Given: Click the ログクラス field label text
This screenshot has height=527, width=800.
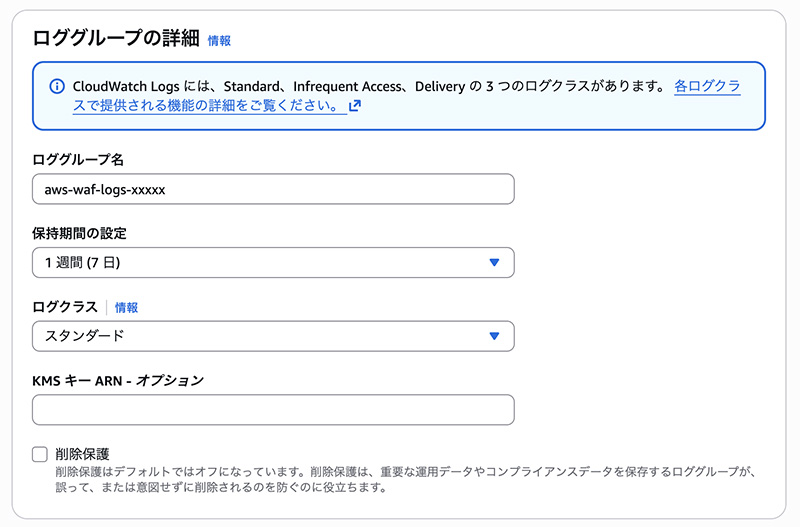Looking at the screenshot, I should [x=65, y=308].
